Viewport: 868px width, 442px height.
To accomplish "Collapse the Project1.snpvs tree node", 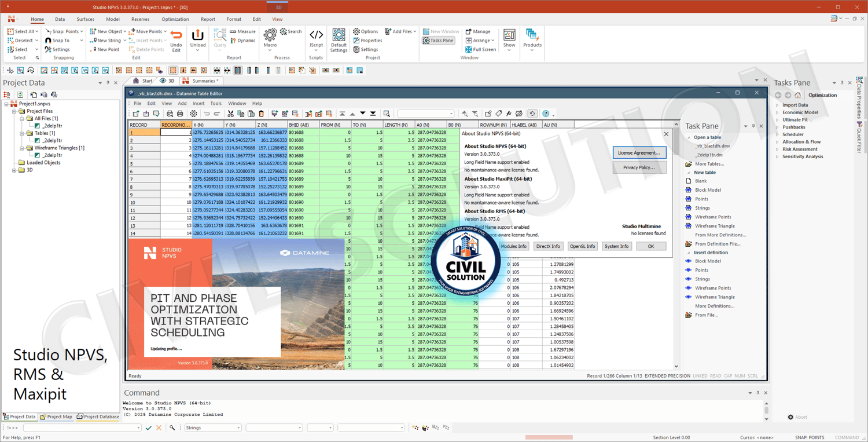I will (x=6, y=104).
